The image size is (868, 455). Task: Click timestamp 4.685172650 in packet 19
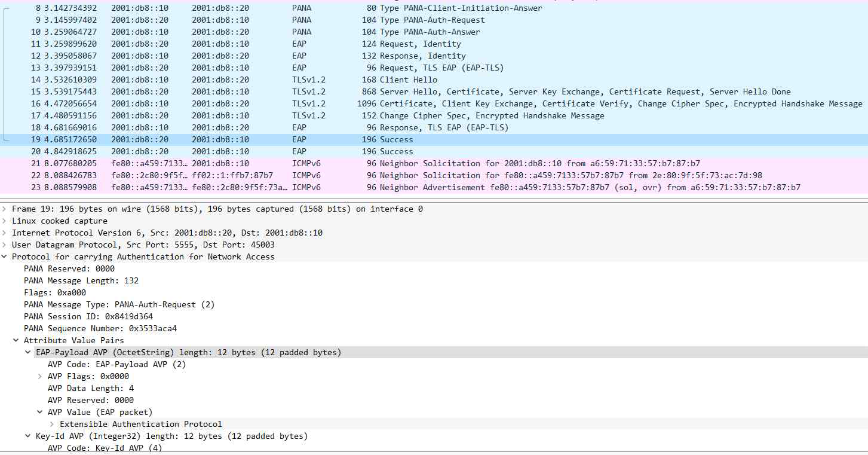[70, 139]
